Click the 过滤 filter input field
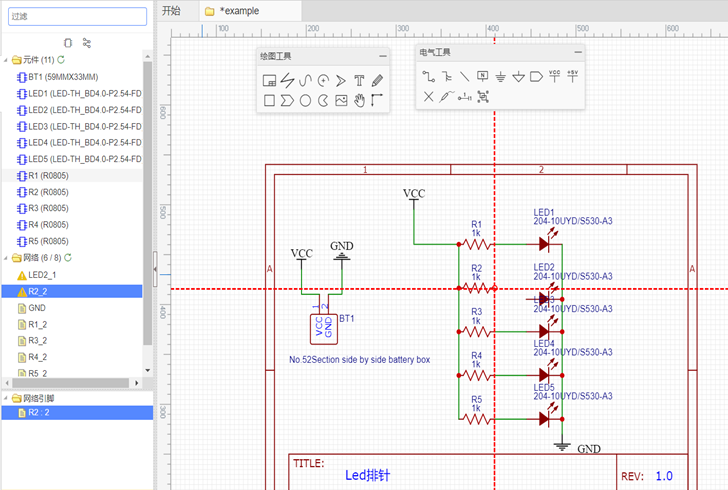728x490 pixels. 77,16
